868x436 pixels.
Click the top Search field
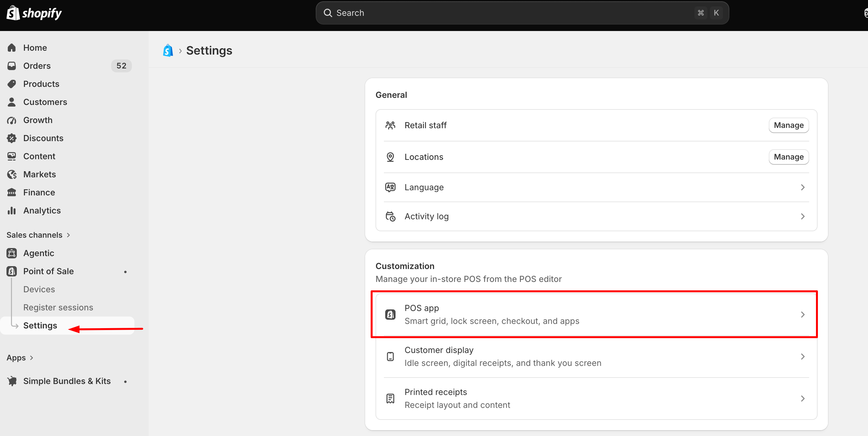pos(522,13)
